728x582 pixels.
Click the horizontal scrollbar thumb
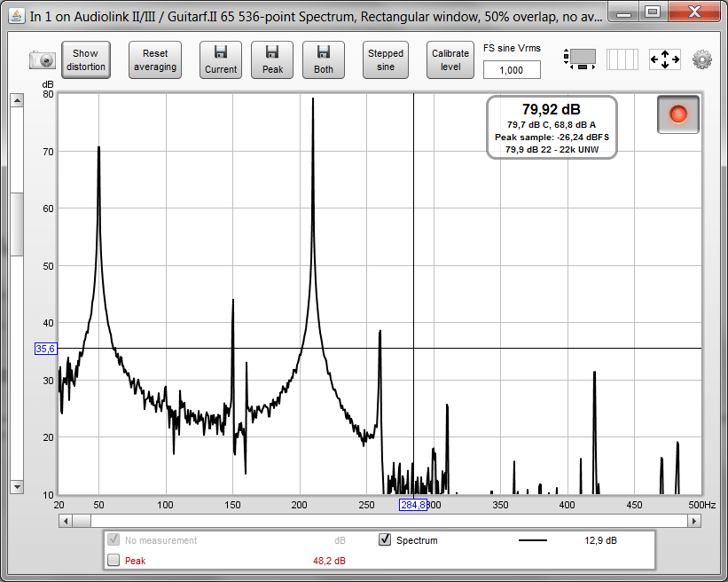pos(82,521)
